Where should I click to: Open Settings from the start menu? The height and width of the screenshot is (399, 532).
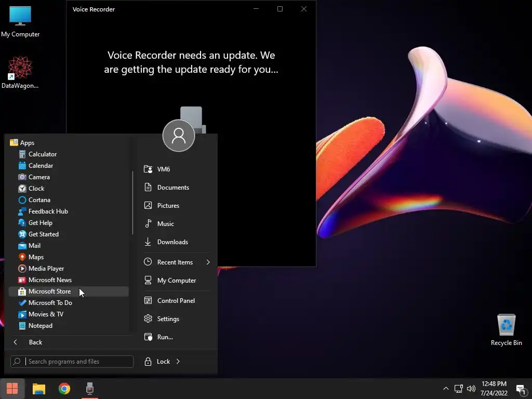pos(177,319)
